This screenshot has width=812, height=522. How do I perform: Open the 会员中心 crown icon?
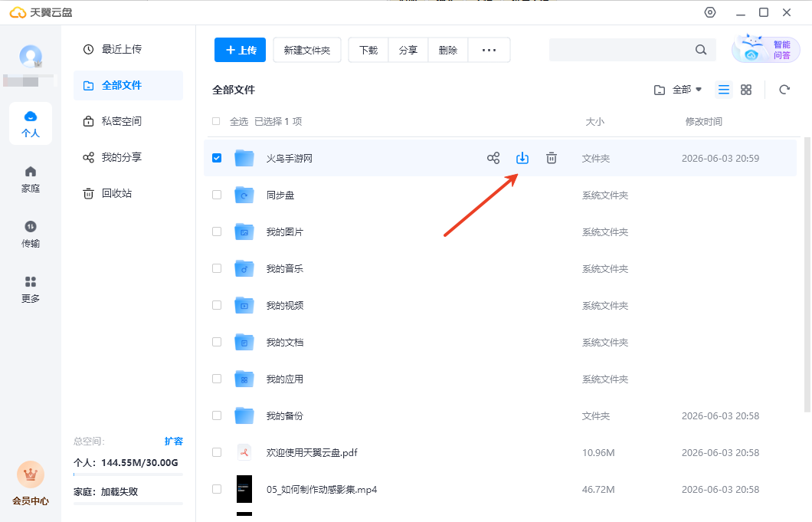click(31, 474)
